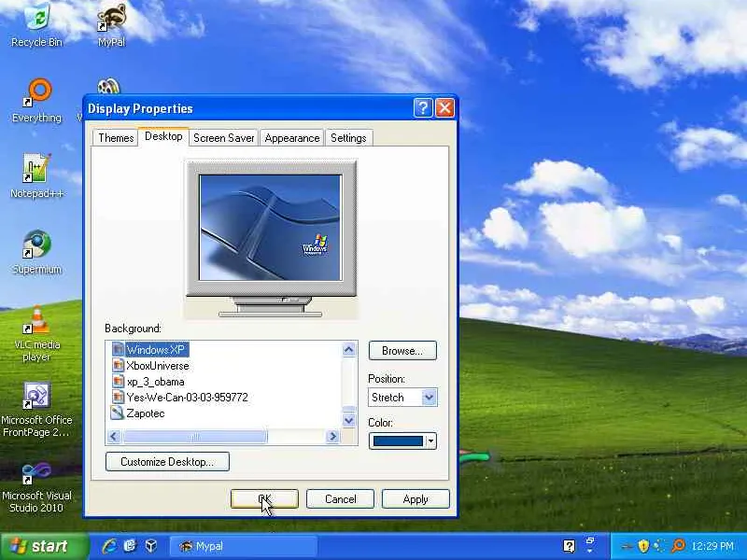Screen dimensions: 747x560
Task: Click the taskbar clock showing 12:29 PM
Action: coord(713,546)
